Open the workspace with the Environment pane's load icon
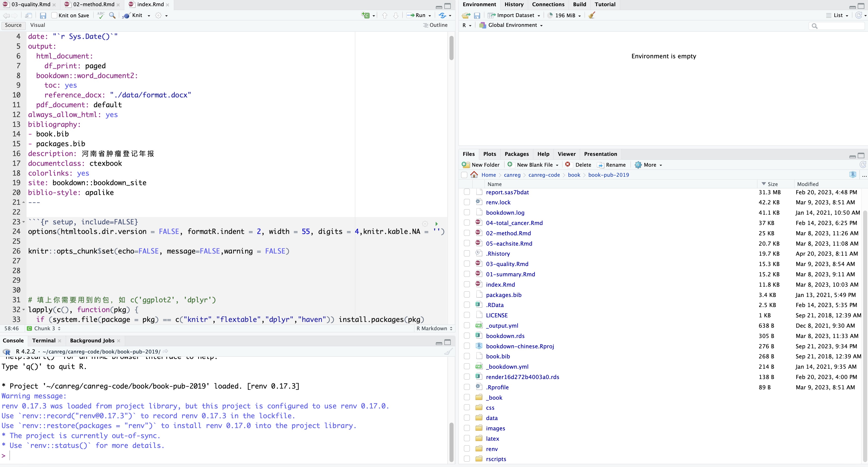Screen dimensions: 868x467 [x=466, y=15]
